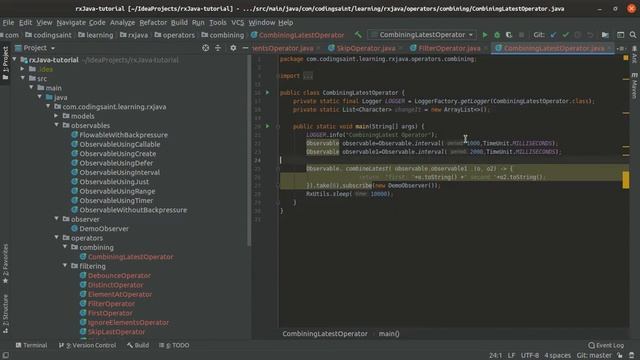The height and width of the screenshot is (360, 640).
Task: Revert changes with the undo arrow icon
Action: click(590, 35)
